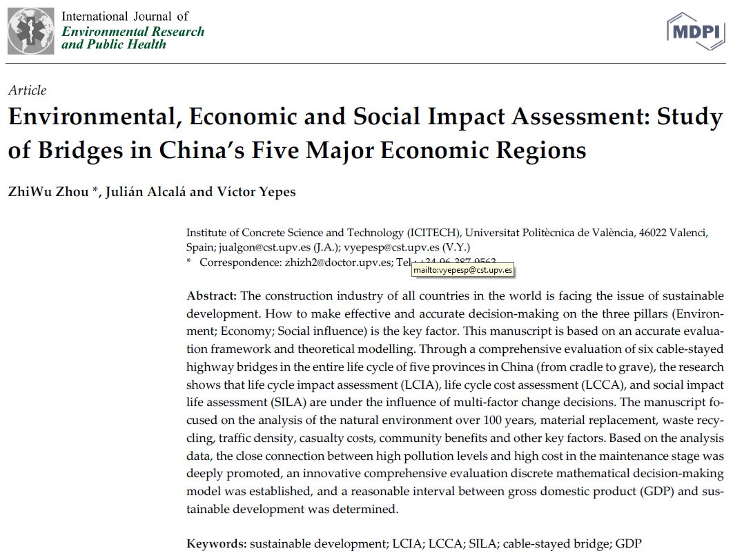Open correspondence email zhizh2@doctor.upv.es
This screenshot has height=560, width=733.
(x=336, y=262)
